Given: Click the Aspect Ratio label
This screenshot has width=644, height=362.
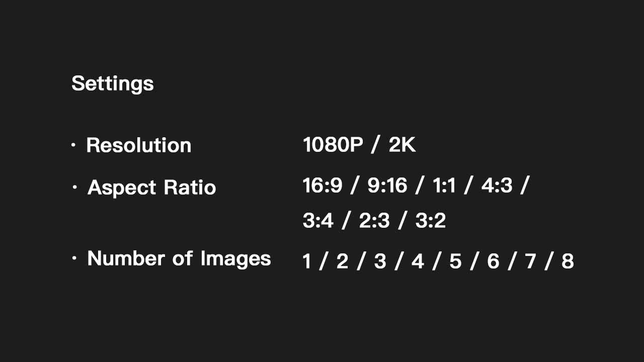Looking at the screenshot, I should tap(151, 188).
